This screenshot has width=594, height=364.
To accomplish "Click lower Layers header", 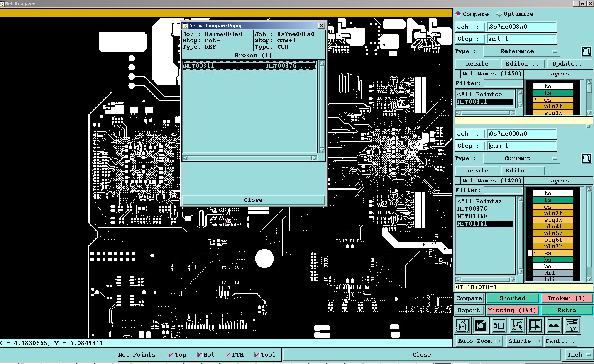I will tap(558, 181).
